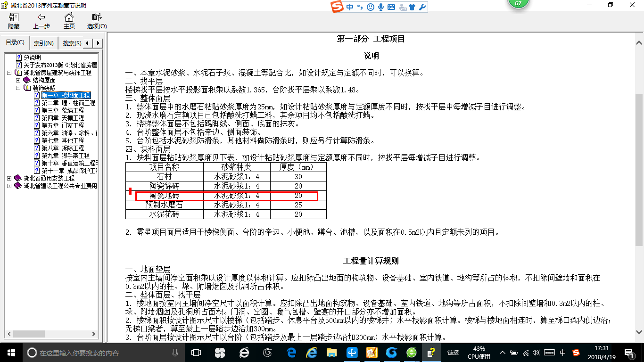Open the 选项(O) options button
The height and width of the screenshot is (362, 644).
[97, 21]
